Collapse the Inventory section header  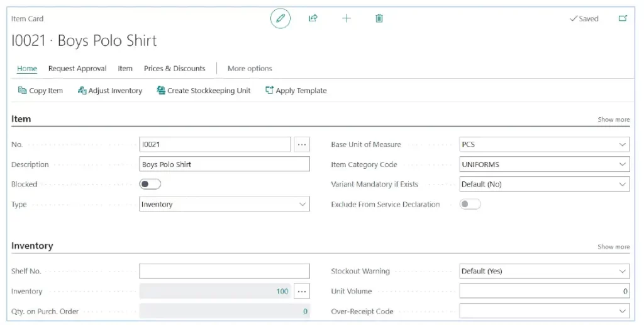pos(32,246)
